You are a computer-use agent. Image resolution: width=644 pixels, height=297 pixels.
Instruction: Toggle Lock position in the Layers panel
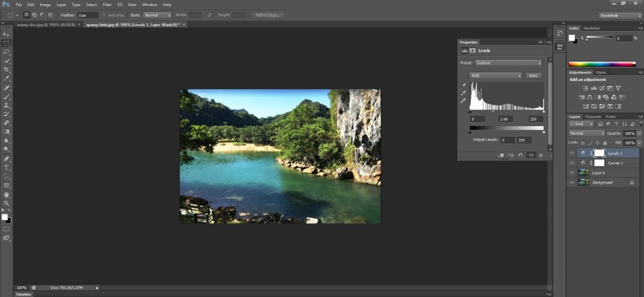pos(598,143)
